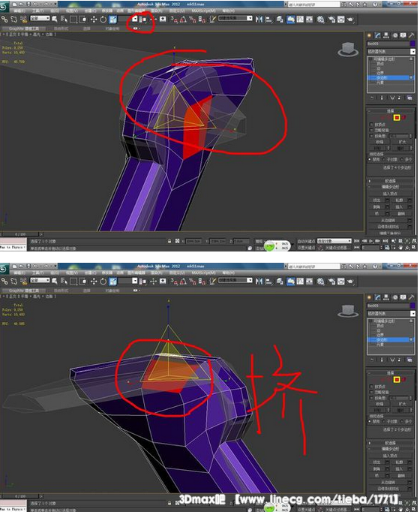Open Layer Manager in top screenshot toolbar
The height and width of the screenshot is (512, 420).
[280, 20]
